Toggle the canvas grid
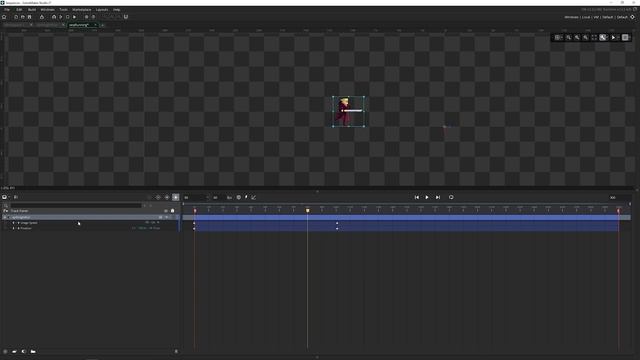The height and width of the screenshot is (360, 640). tap(558, 38)
